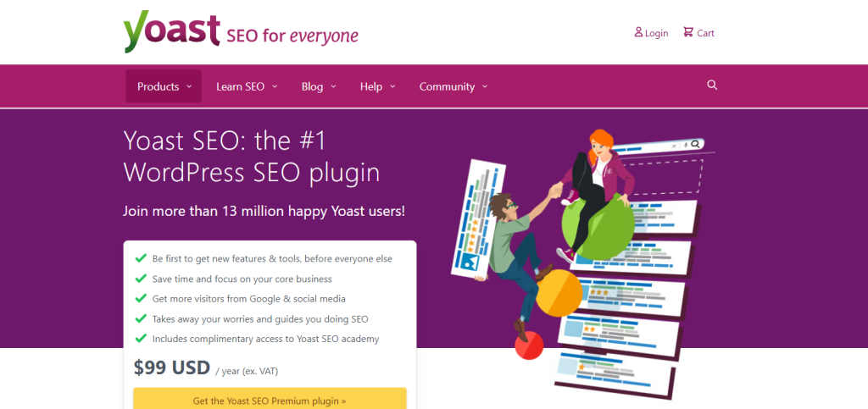Expand the Community chevron
Viewport: 868px width, 409px height.
[x=485, y=86]
